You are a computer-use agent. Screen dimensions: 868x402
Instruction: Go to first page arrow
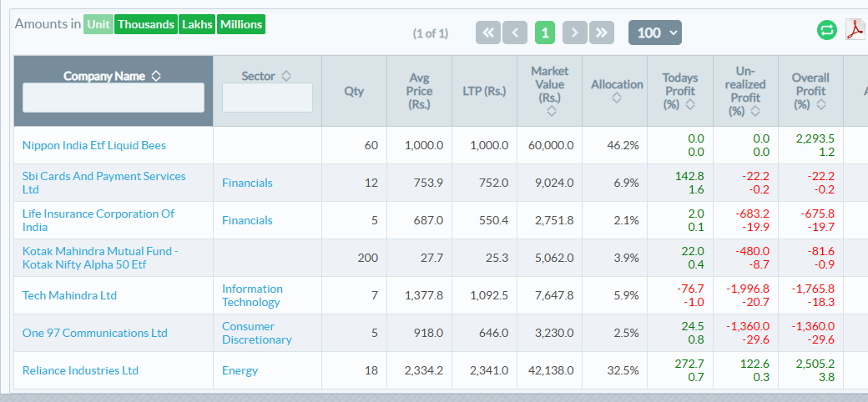[x=488, y=33]
